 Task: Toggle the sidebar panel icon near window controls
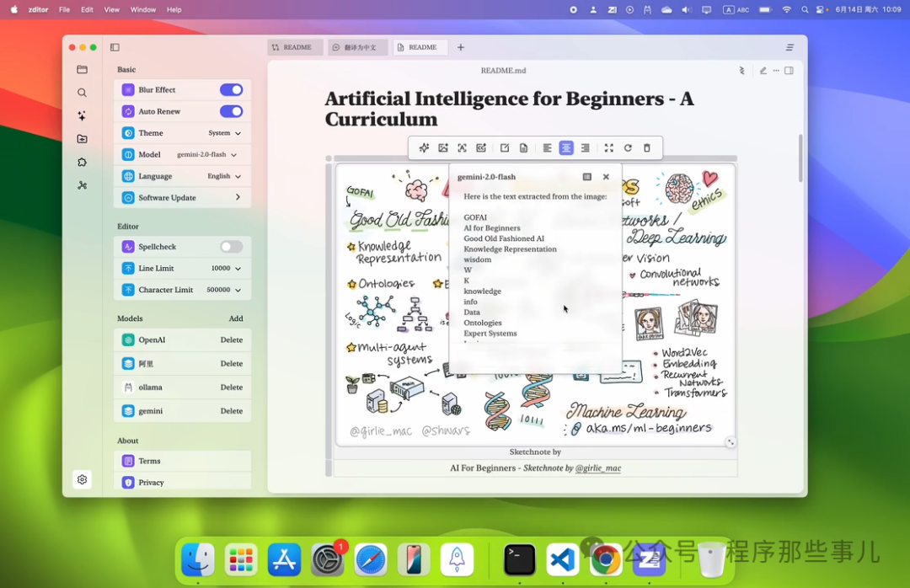coord(115,47)
